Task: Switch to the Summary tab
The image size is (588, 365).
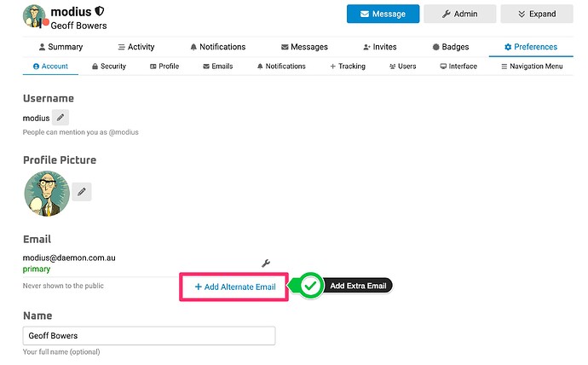Action: click(x=61, y=47)
